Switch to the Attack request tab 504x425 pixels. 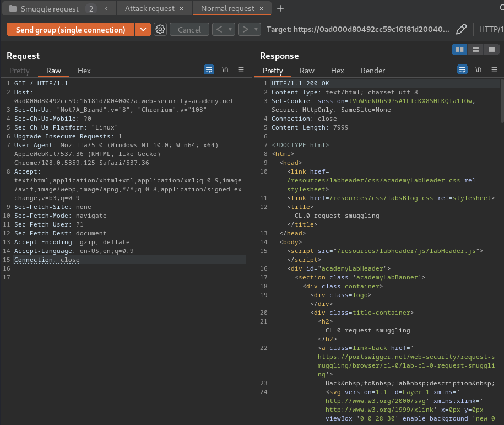click(149, 8)
